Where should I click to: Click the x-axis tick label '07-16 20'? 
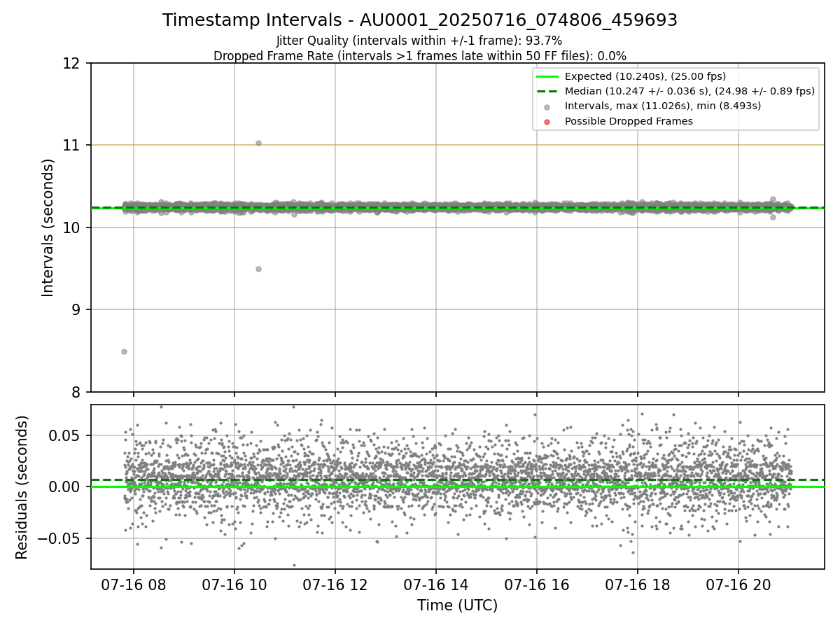pos(738,584)
